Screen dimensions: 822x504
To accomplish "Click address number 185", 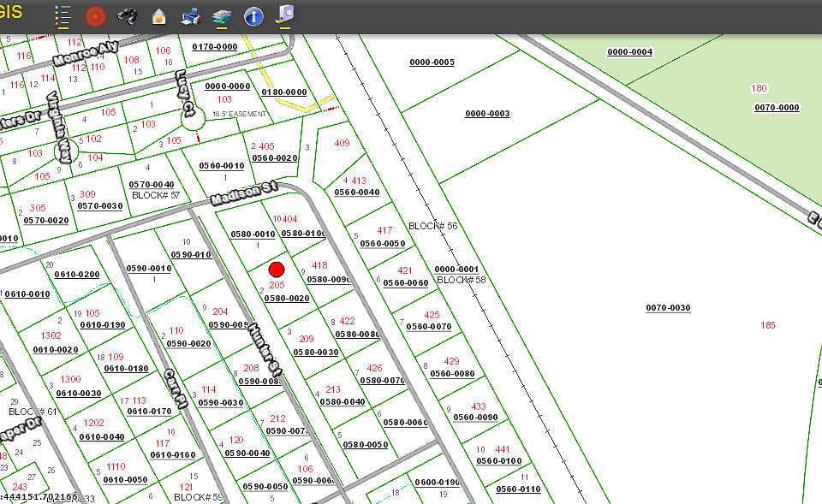I will point(767,325).
